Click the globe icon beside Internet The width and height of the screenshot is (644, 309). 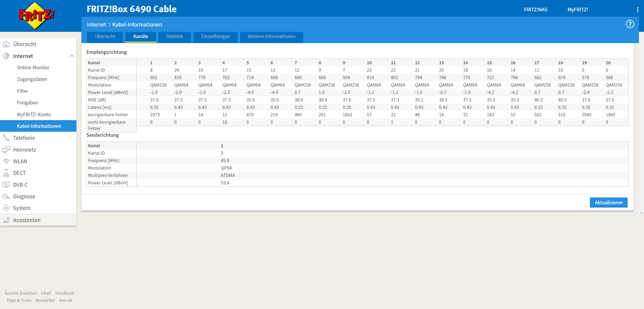click(6, 56)
